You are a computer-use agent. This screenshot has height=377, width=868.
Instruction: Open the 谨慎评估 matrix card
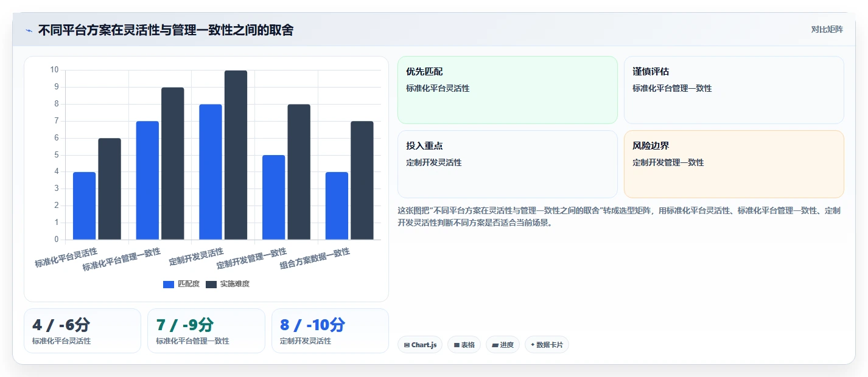[x=734, y=90]
